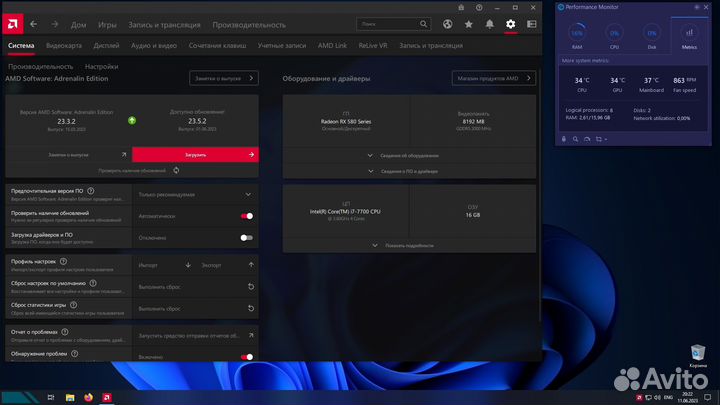Expand the software and driver details
This screenshot has height=405, width=720.
point(409,171)
